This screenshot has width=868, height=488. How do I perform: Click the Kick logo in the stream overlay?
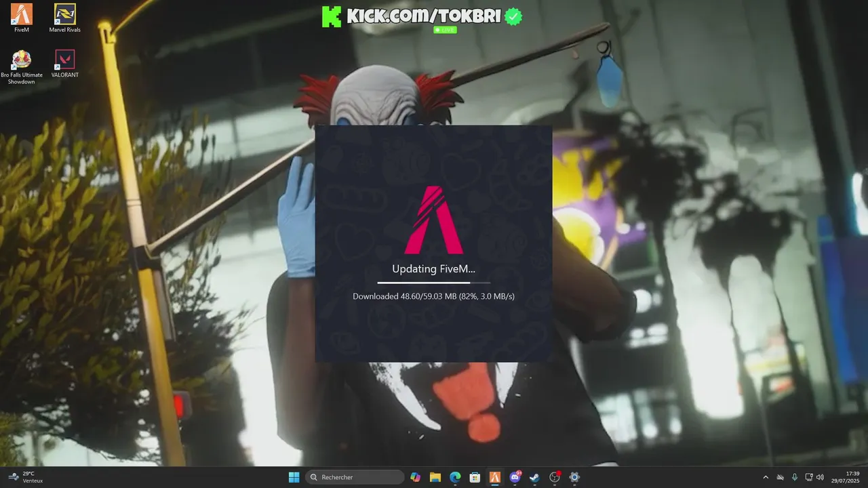332,16
